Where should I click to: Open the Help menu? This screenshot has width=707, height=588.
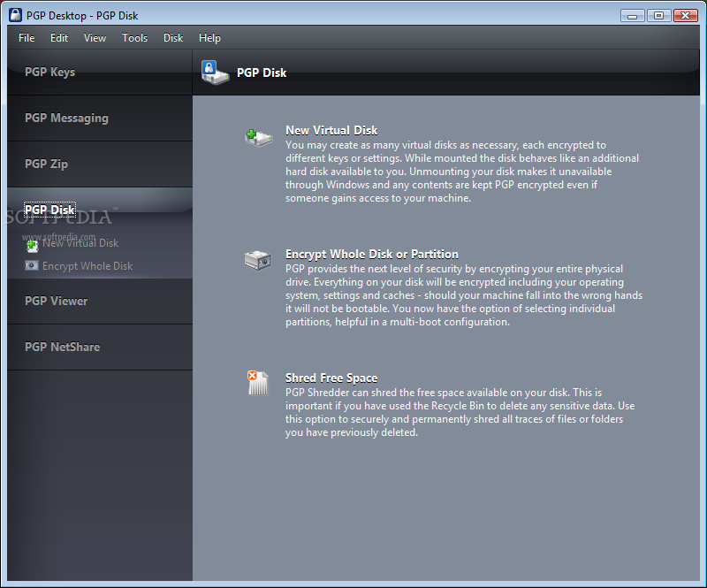209,38
